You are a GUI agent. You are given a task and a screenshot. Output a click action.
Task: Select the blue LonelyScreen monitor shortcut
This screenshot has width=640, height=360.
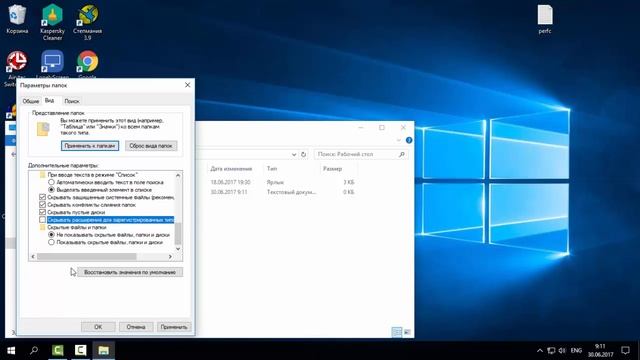52,61
